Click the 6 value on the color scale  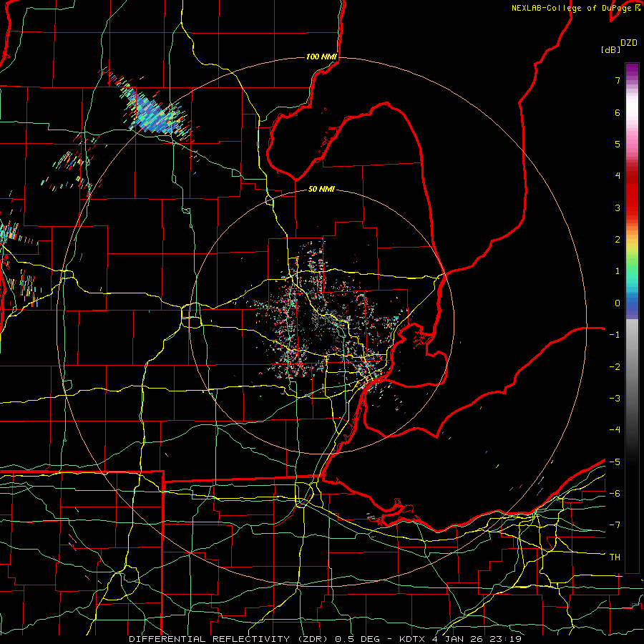(x=618, y=112)
